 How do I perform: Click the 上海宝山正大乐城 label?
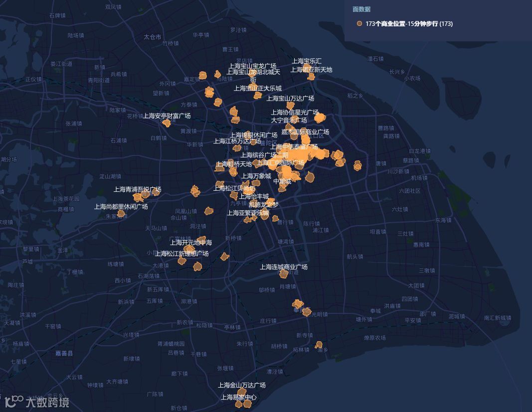[258, 88]
